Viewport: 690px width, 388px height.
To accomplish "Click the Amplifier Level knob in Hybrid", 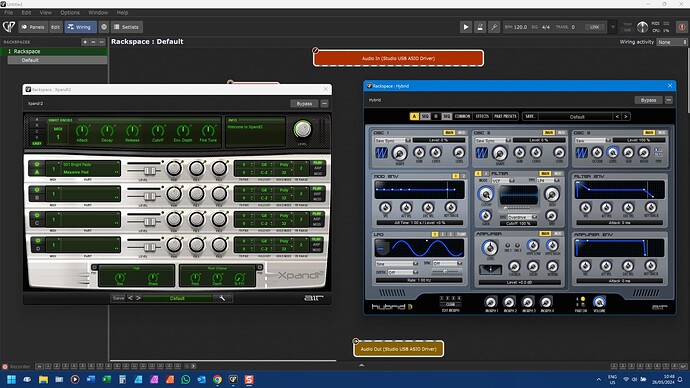I will [490, 248].
